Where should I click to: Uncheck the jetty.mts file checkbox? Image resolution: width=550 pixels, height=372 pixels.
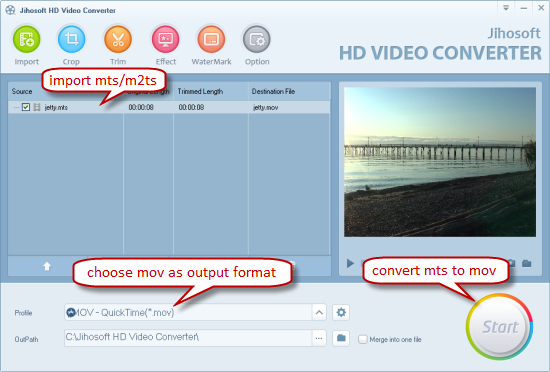26,107
